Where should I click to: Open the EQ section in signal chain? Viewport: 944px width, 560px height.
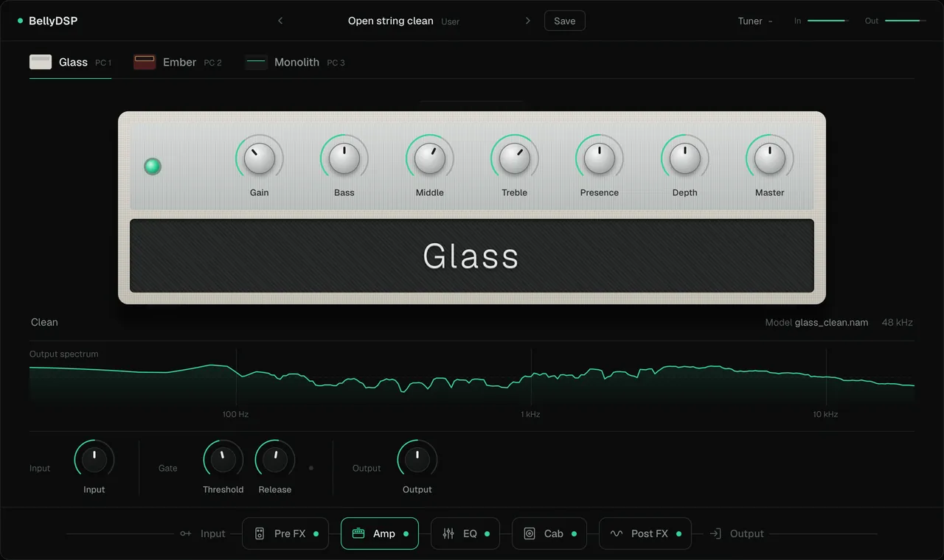[465, 533]
